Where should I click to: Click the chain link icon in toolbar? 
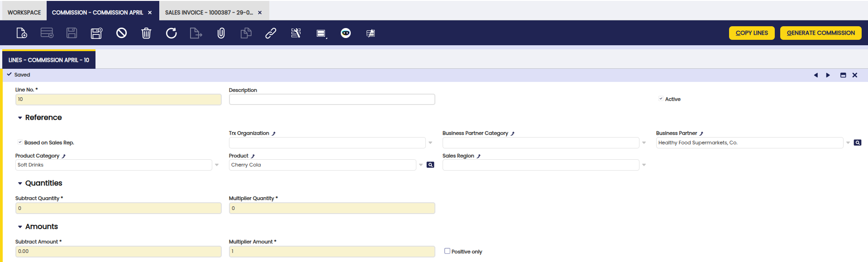tap(271, 33)
